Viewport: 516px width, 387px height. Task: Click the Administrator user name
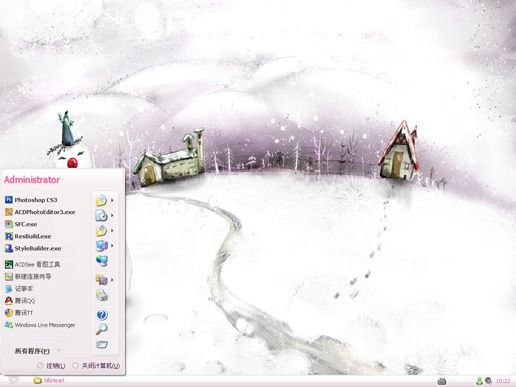(32, 180)
